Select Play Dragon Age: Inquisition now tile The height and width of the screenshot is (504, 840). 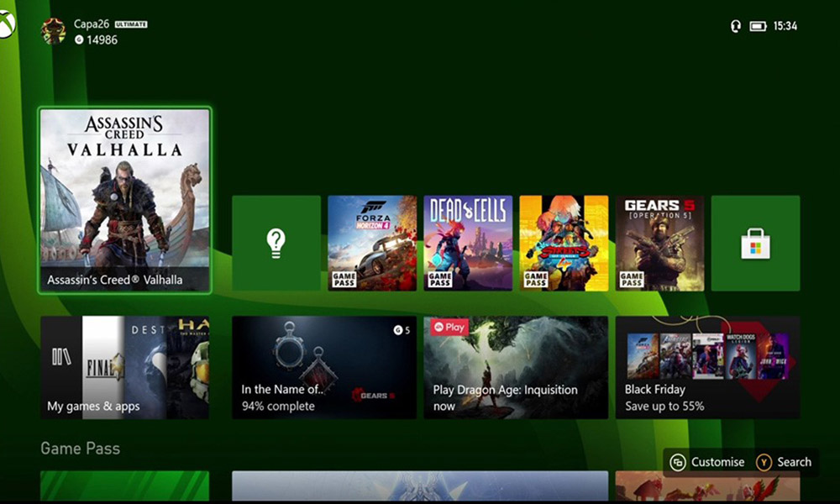point(516,367)
